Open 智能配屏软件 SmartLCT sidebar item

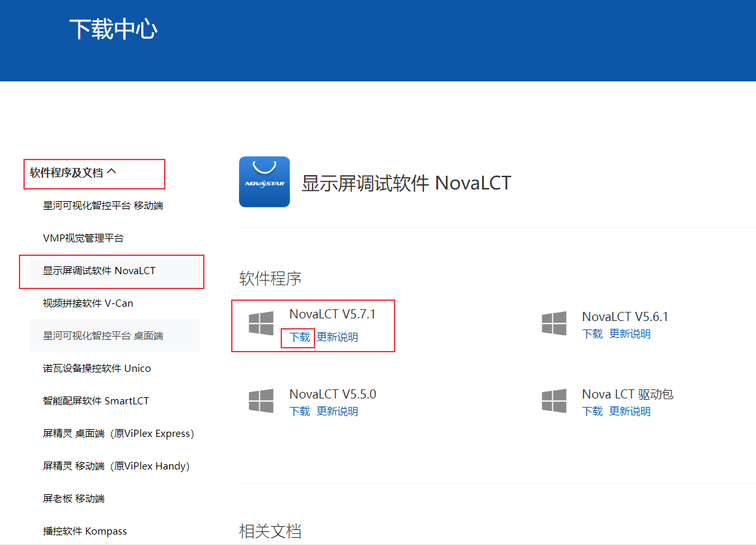point(96,401)
